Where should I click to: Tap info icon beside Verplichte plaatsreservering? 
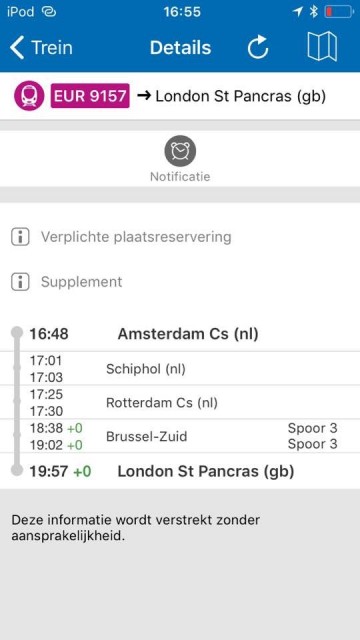click(20, 237)
